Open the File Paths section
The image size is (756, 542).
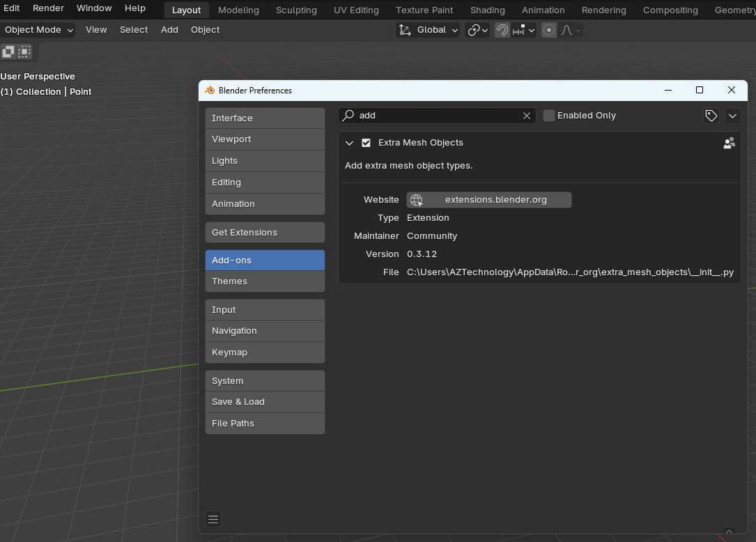(265, 424)
